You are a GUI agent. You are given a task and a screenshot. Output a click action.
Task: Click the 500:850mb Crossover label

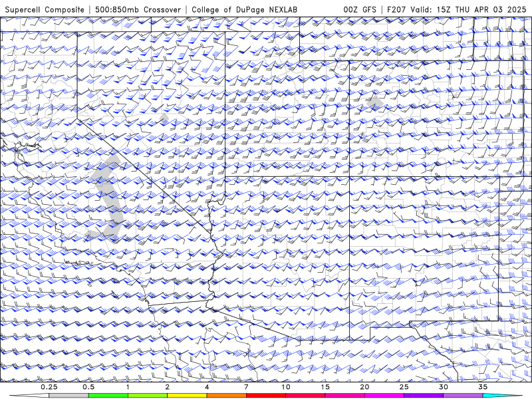click(x=138, y=9)
